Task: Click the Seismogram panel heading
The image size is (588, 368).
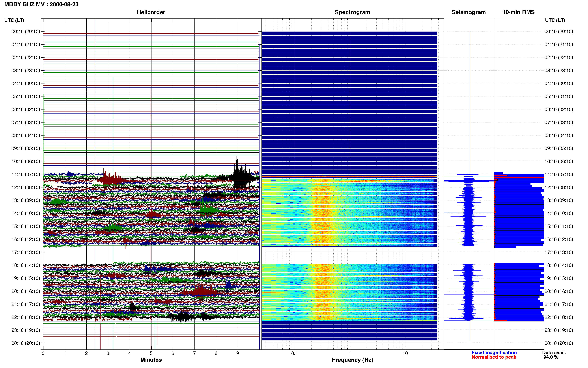Action: point(468,12)
